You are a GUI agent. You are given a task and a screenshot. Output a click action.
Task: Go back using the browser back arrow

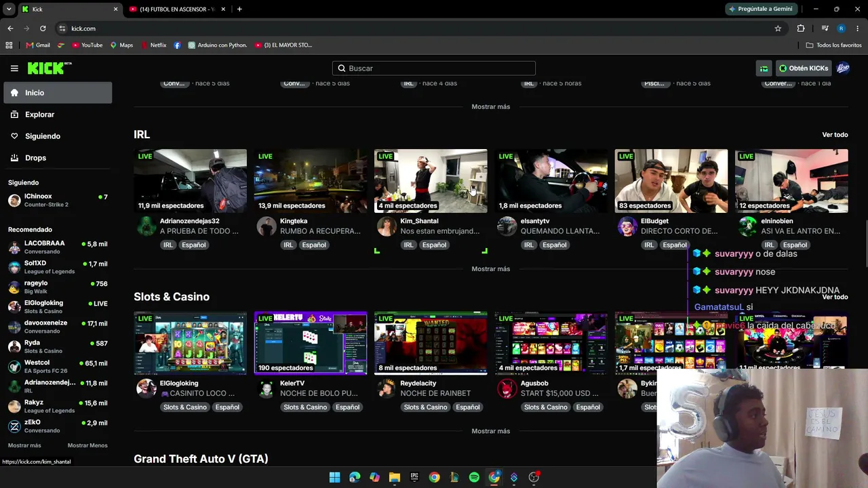[10, 28]
